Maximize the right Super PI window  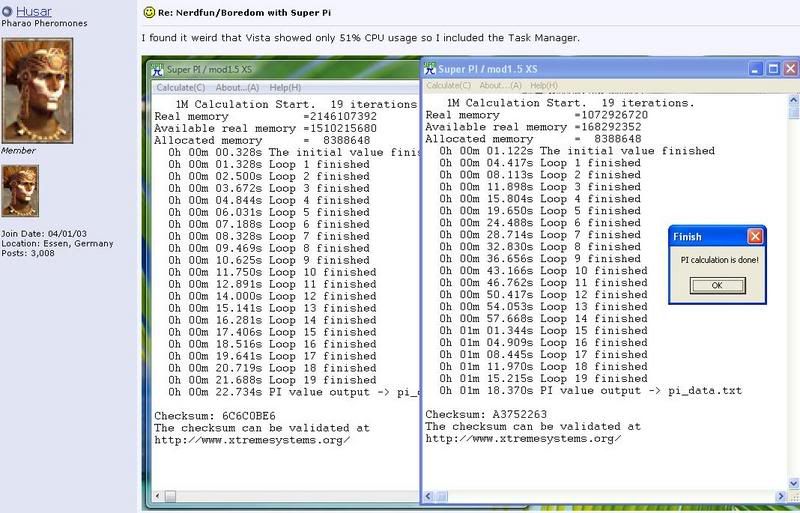tap(773, 68)
